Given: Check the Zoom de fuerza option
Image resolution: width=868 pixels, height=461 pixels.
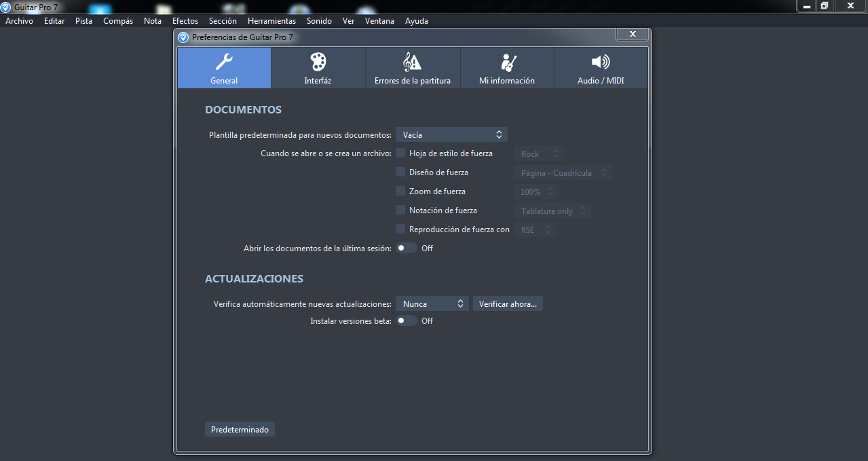Looking at the screenshot, I should click(400, 191).
